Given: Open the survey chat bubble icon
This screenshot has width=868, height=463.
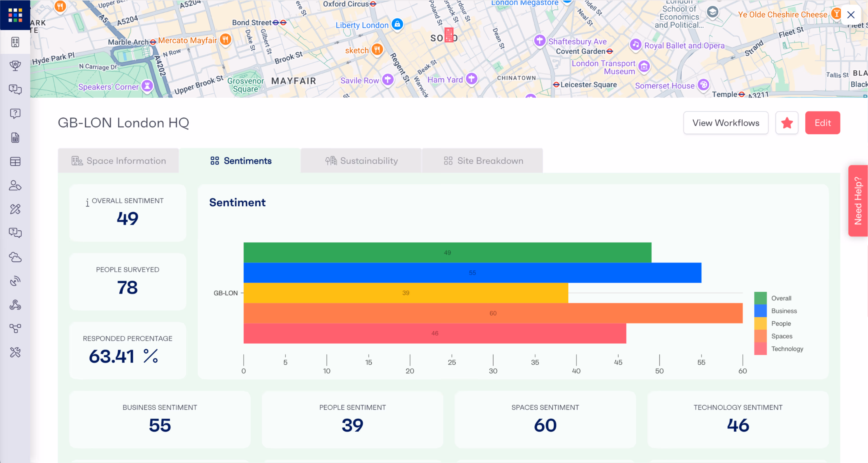Looking at the screenshot, I should point(15,89).
